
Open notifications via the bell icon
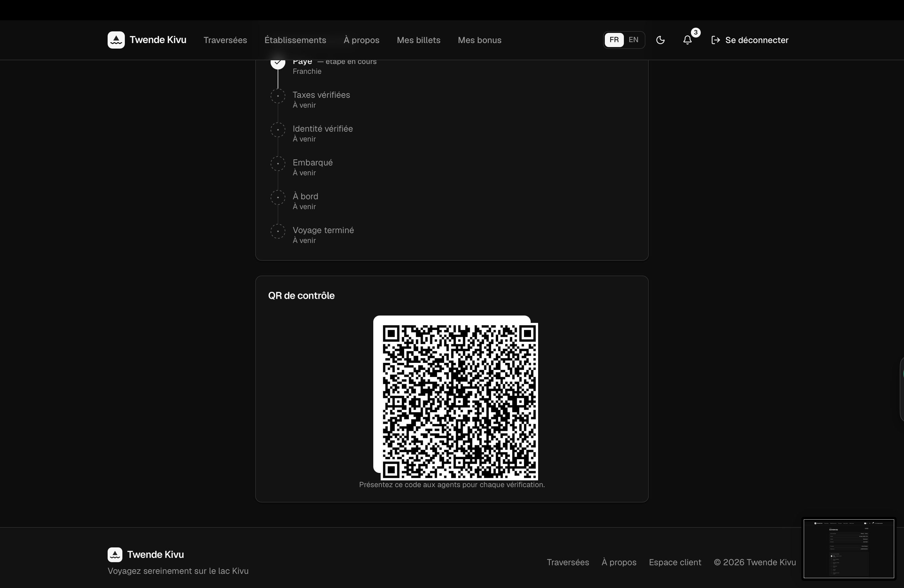tap(688, 40)
